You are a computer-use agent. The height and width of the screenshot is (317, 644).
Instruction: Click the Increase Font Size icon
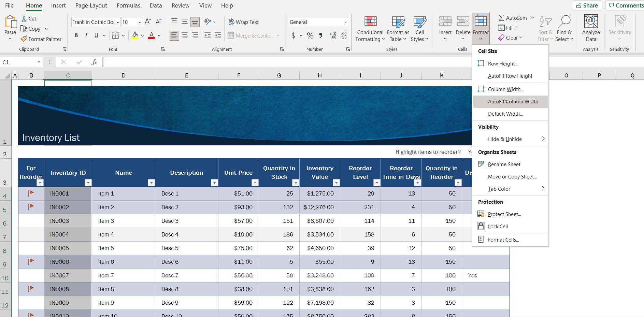click(x=148, y=22)
